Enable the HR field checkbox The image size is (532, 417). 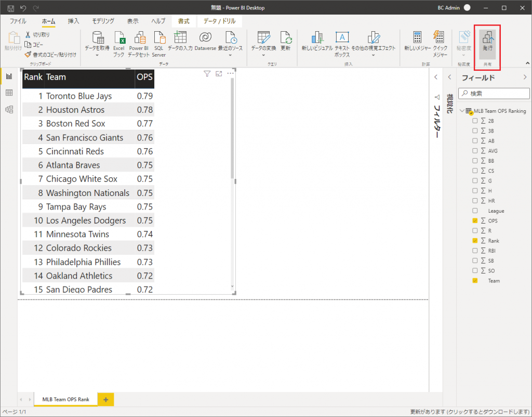pyautogui.click(x=475, y=201)
